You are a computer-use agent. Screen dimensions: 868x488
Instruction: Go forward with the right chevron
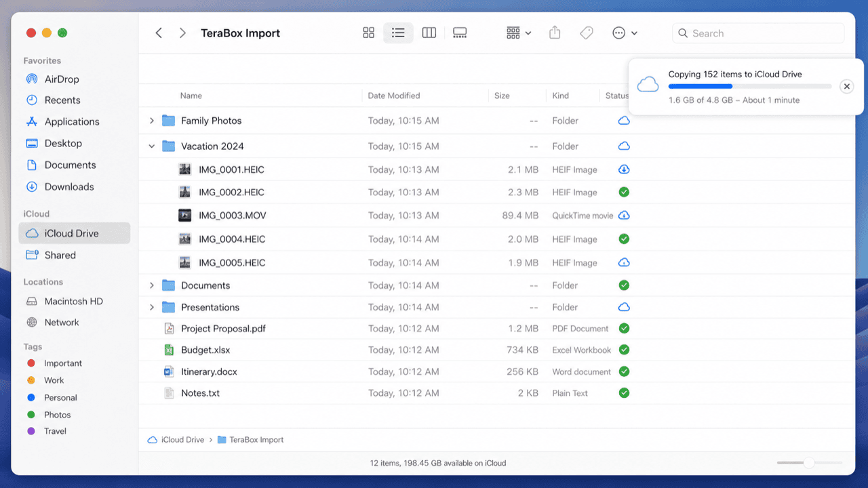click(182, 33)
